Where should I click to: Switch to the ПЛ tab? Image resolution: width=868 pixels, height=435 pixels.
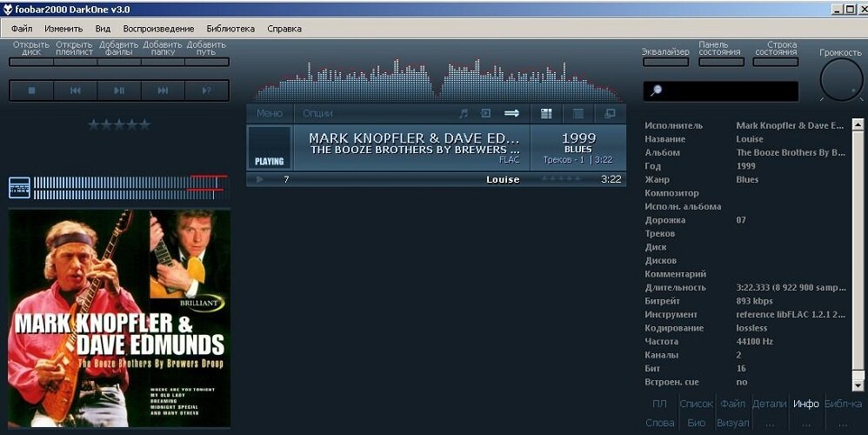[x=659, y=404]
